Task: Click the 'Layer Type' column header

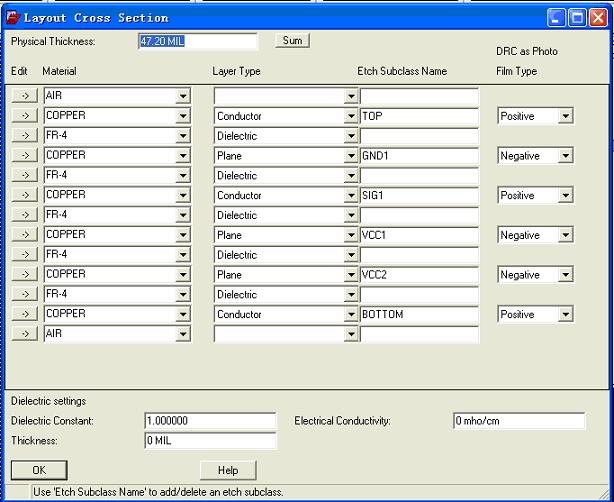Action: [236, 71]
